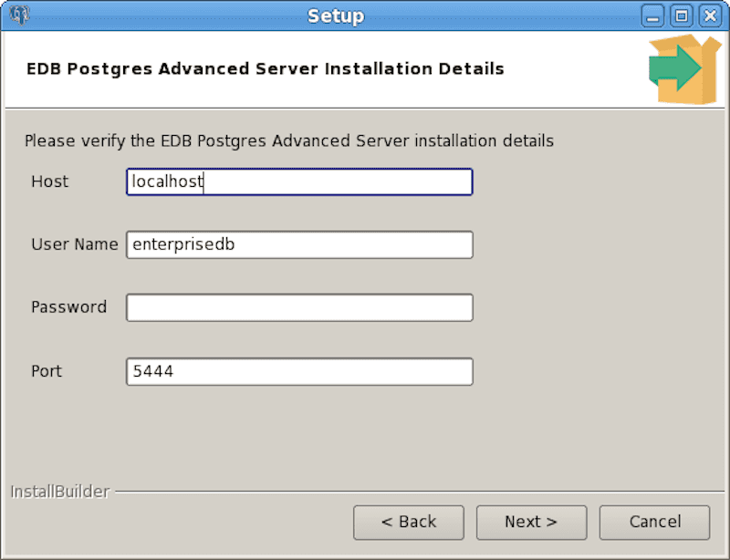Click the InstallBuilder branding text
This screenshot has height=560, width=730.
(60, 492)
